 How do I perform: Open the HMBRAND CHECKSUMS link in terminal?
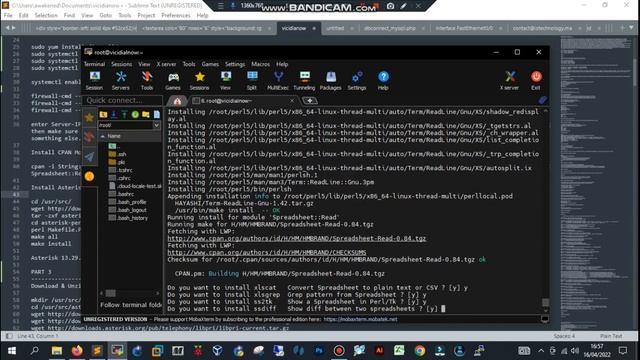click(267, 253)
